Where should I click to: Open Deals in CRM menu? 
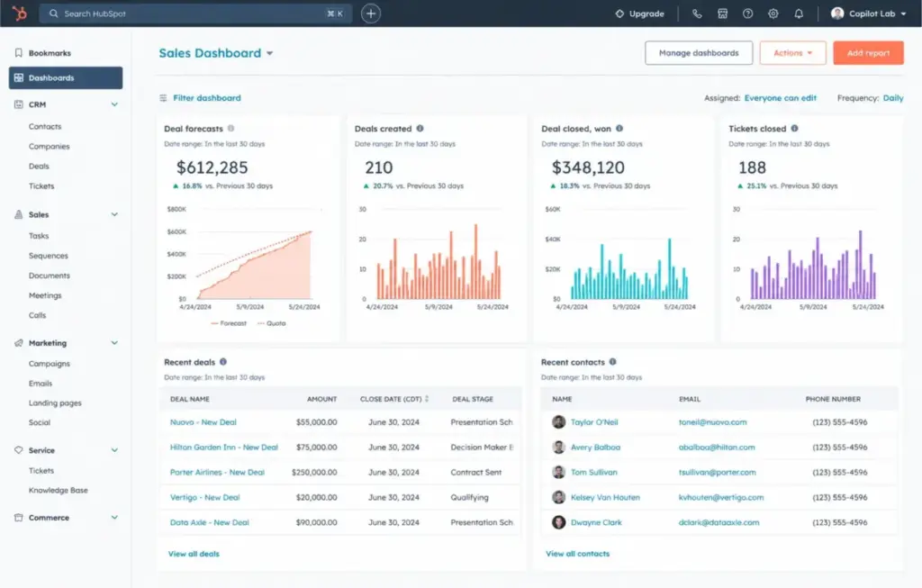click(x=39, y=167)
